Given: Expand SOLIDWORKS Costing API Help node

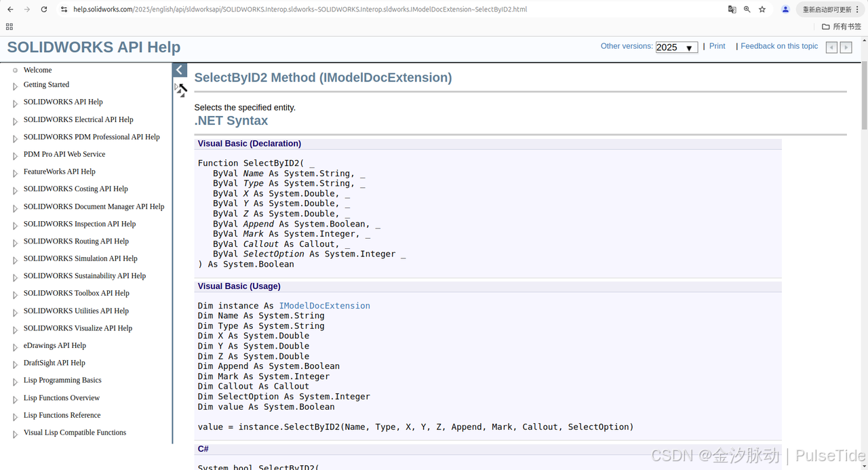Looking at the screenshot, I should click(x=15, y=191).
